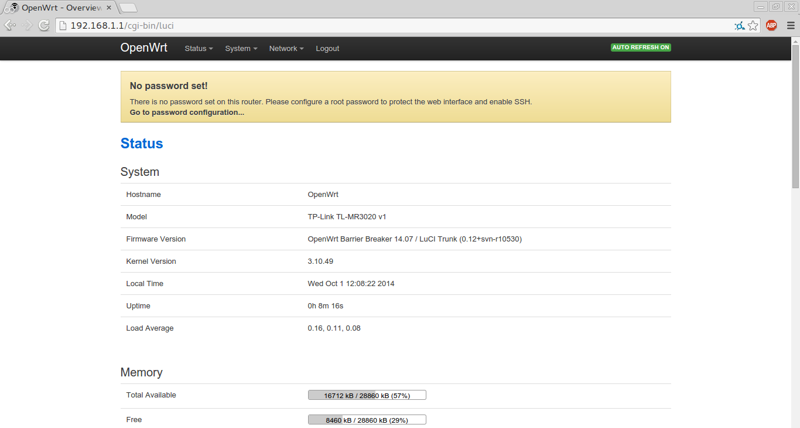Click the page icon beside the URL
Image resolution: width=800 pixels, height=428 pixels.
pyautogui.click(x=63, y=26)
